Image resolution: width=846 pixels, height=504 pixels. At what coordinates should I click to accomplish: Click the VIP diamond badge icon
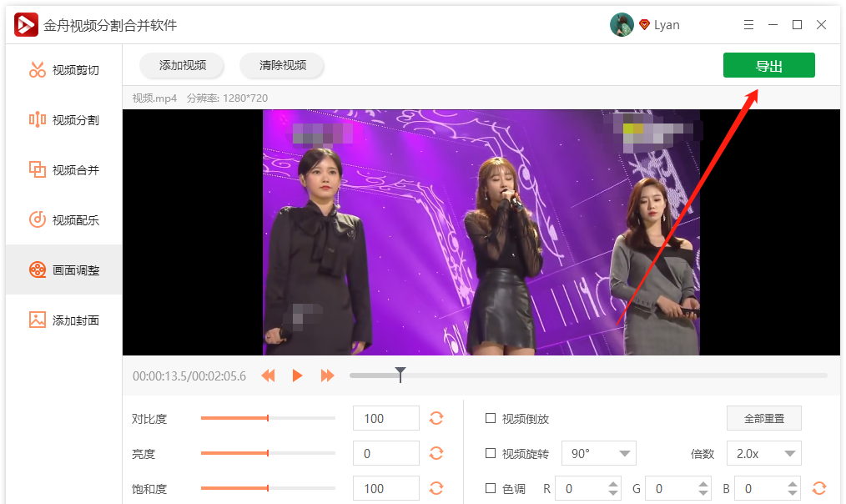pos(644,25)
